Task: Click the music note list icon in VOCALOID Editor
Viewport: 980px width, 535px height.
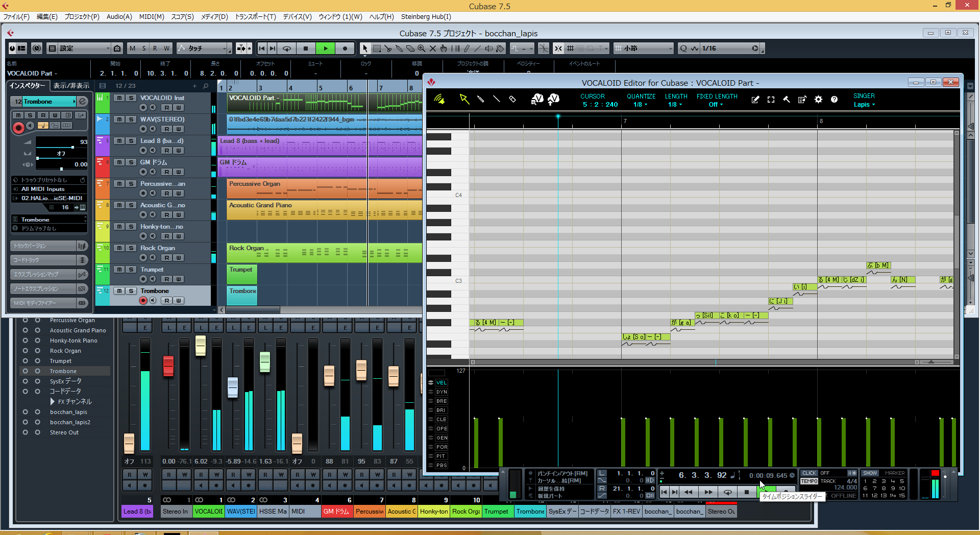Action: (x=802, y=100)
